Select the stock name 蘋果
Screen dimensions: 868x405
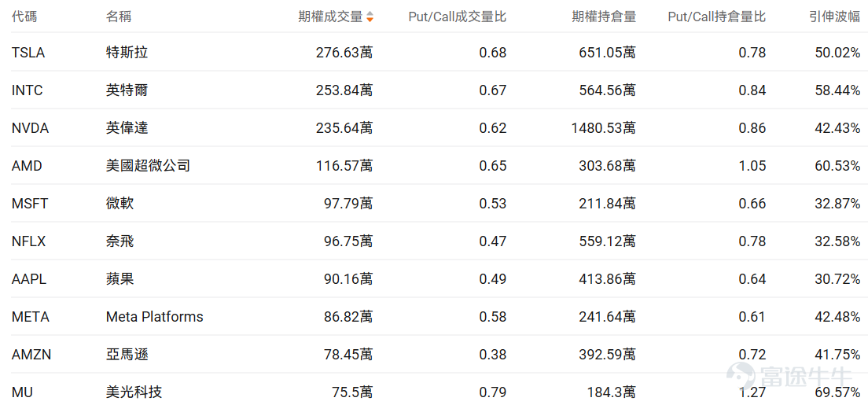120,278
